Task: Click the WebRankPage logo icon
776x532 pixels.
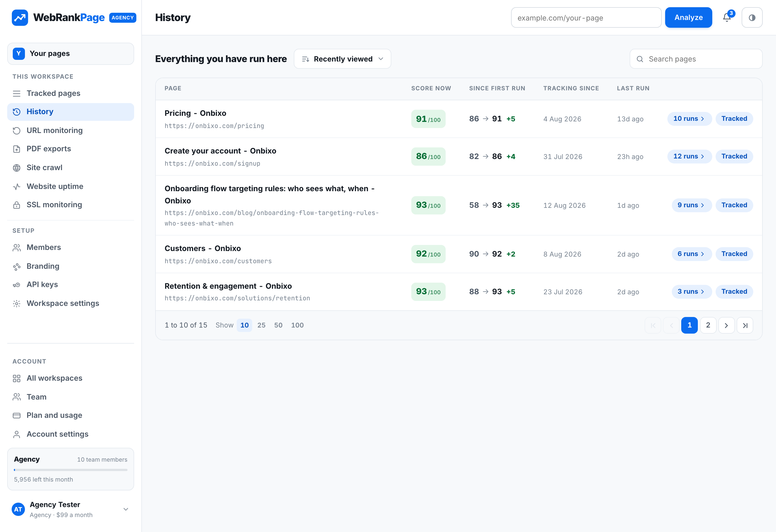Action: coord(20,17)
